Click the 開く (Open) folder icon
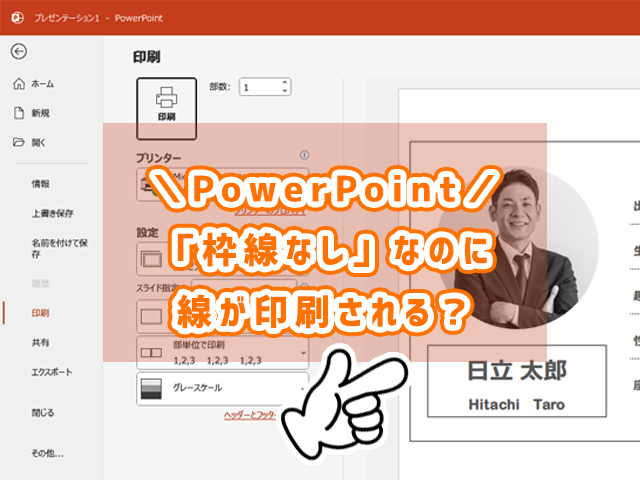The height and width of the screenshot is (480, 640). tap(19, 142)
